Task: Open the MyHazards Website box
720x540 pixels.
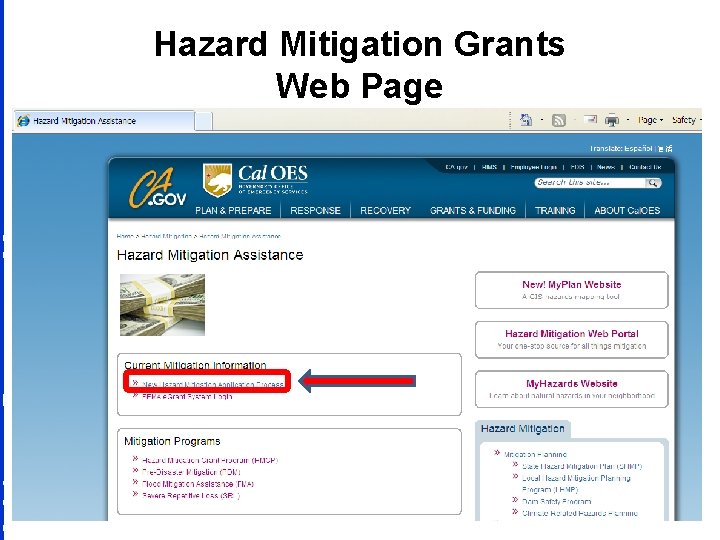Action: 572,389
